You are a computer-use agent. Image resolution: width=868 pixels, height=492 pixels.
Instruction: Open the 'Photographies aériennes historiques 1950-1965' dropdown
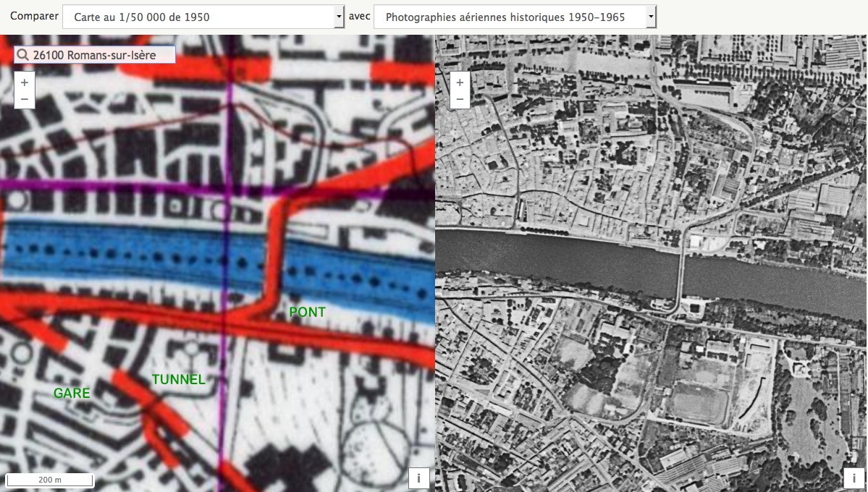(515, 17)
